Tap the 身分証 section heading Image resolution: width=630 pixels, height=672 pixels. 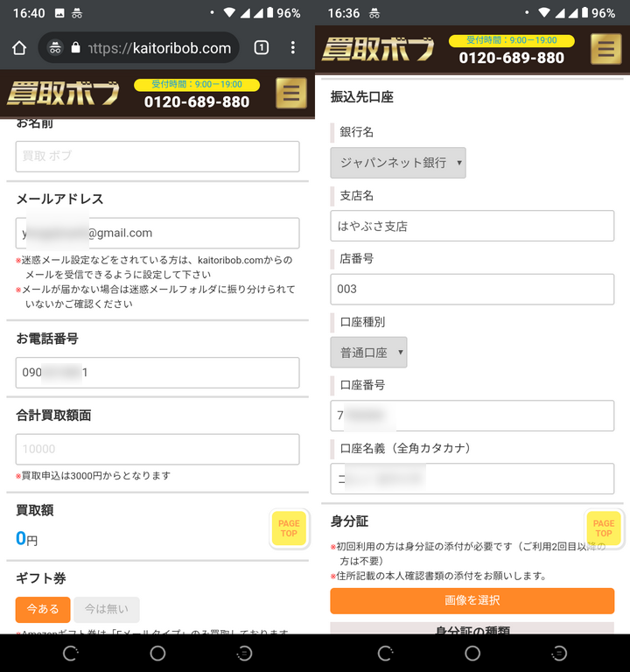coord(349,521)
